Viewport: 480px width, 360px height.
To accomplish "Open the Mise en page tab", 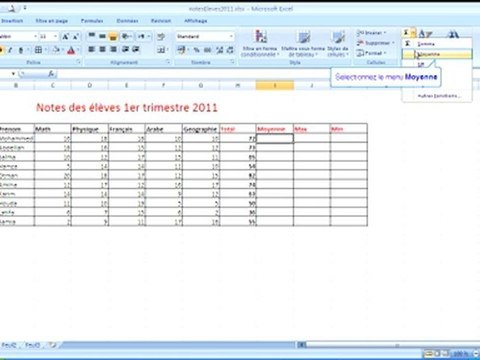I will coord(52,21).
